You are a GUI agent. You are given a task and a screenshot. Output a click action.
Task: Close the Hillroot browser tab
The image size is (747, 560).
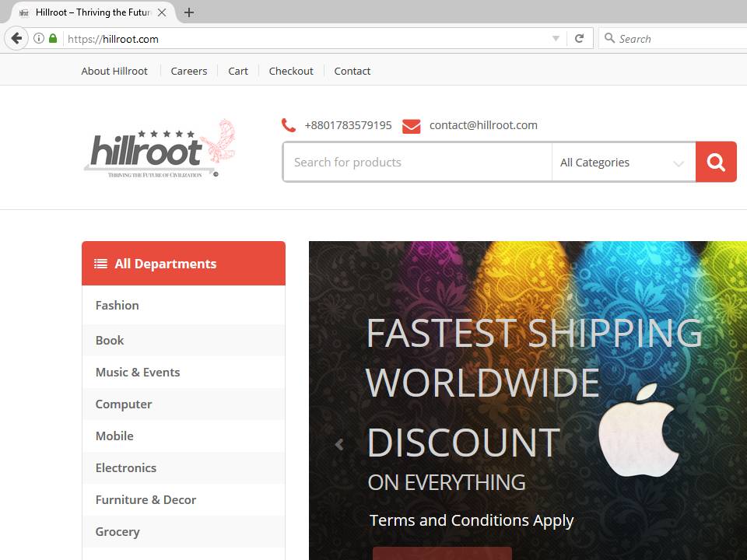162,12
